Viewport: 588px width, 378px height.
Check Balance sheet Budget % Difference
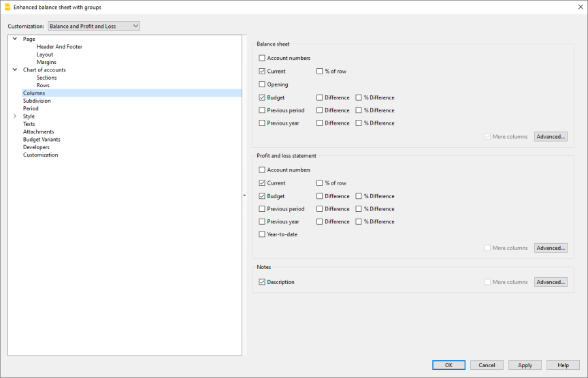[x=359, y=97]
